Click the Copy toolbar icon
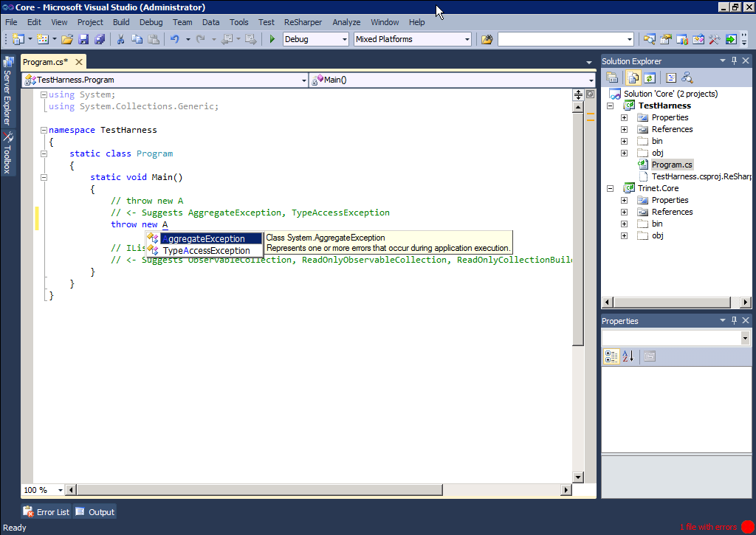 click(137, 39)
